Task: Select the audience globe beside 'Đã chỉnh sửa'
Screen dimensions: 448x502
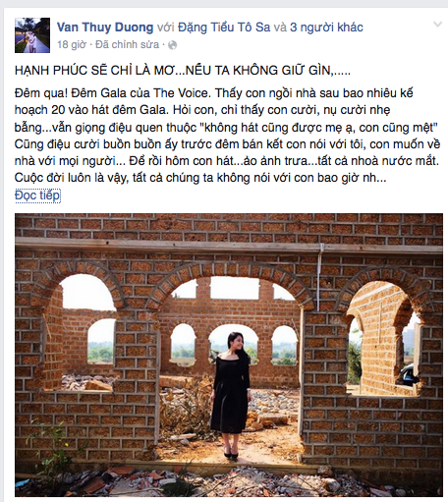Action: 172,45
